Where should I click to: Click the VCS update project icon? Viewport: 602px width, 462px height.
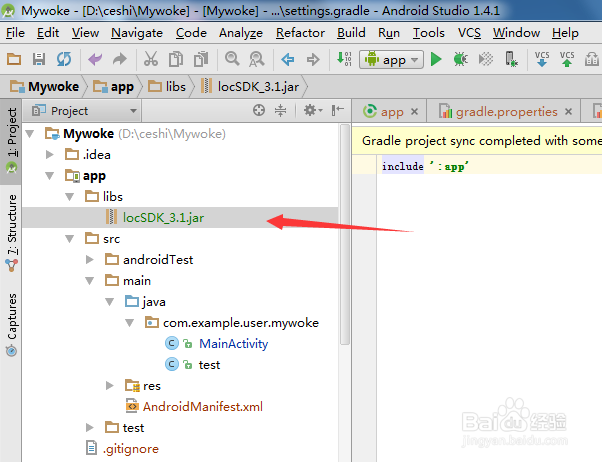[542, 60]
